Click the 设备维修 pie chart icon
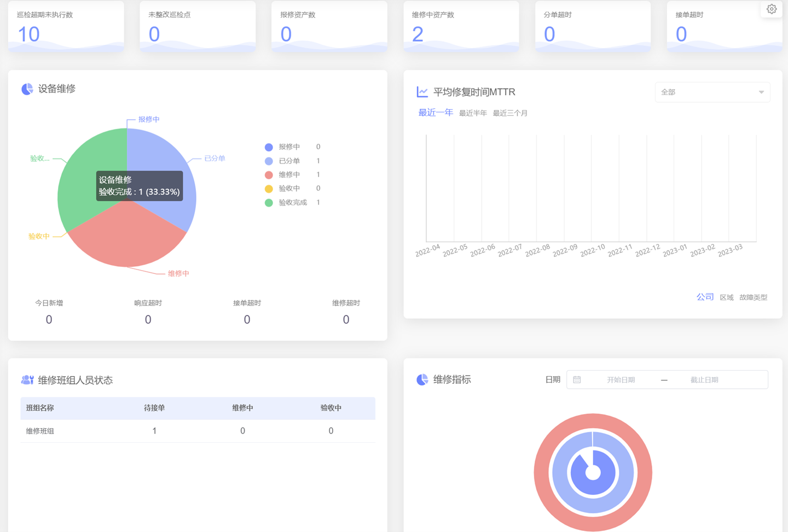 27,89
